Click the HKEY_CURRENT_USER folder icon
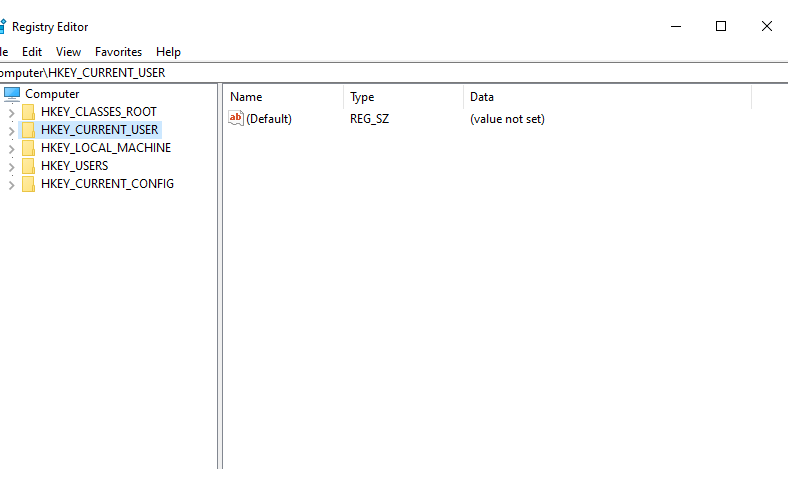The width and height of the screenshot is (800, 494). coord(29,130)
